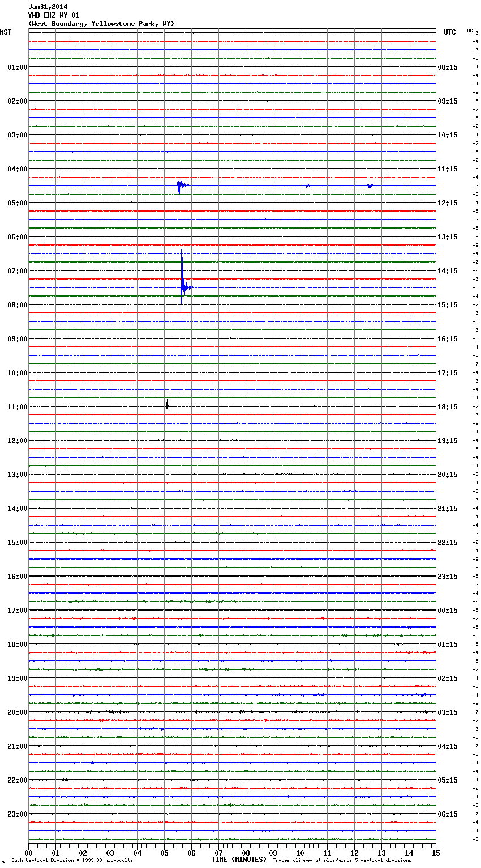Click the 18:15 UTC time label
The height and width of the screenshot is (868, 481).
click(448, 407)
